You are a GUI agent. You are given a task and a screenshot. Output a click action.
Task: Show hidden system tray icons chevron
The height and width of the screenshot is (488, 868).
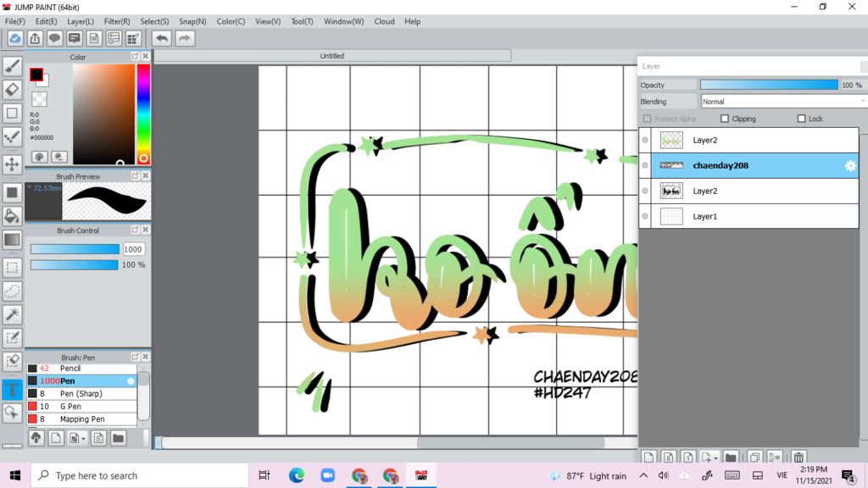[x=643, y=475]
